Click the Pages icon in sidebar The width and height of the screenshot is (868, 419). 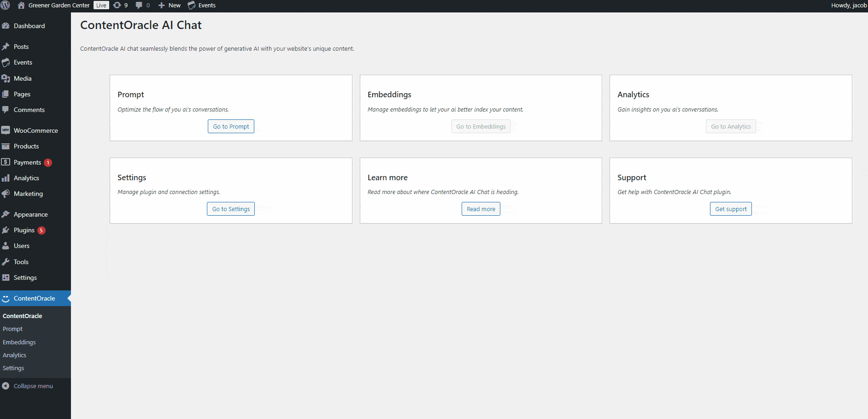click(6, 94)
